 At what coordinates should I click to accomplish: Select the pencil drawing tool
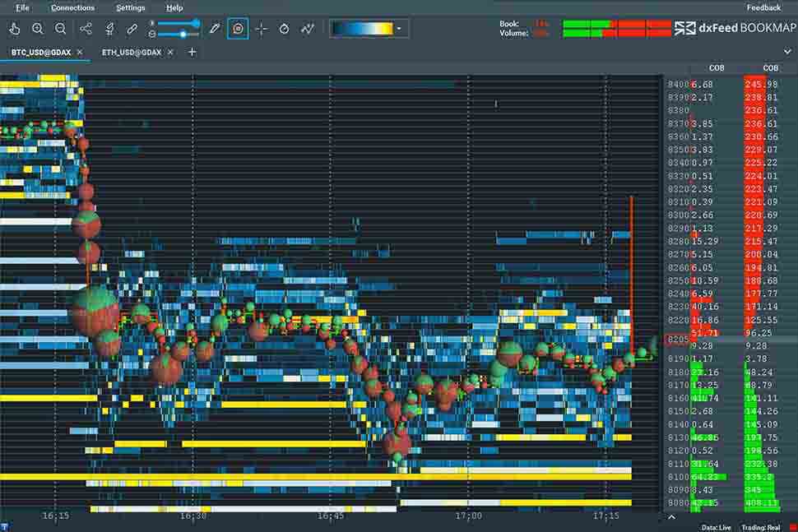[215, 29]
